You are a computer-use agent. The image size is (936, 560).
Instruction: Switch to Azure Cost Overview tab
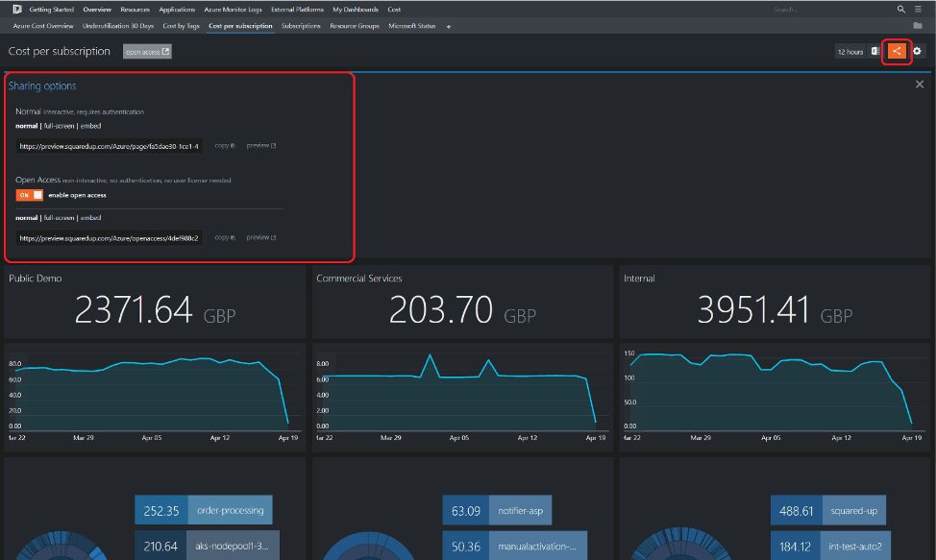pyautogui.click(x=43, y=26)
